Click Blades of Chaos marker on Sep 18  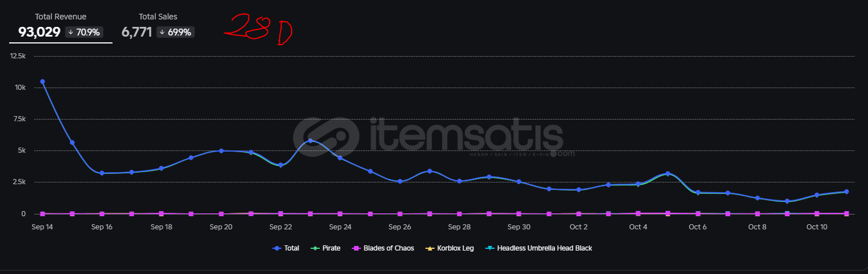(x=162, y=213)
